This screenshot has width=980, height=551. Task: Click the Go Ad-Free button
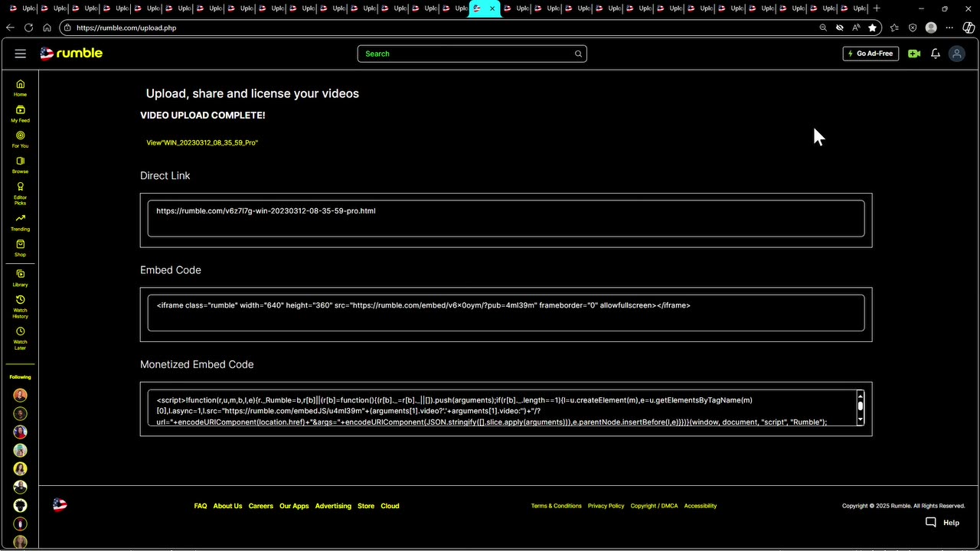click(871, 54)
